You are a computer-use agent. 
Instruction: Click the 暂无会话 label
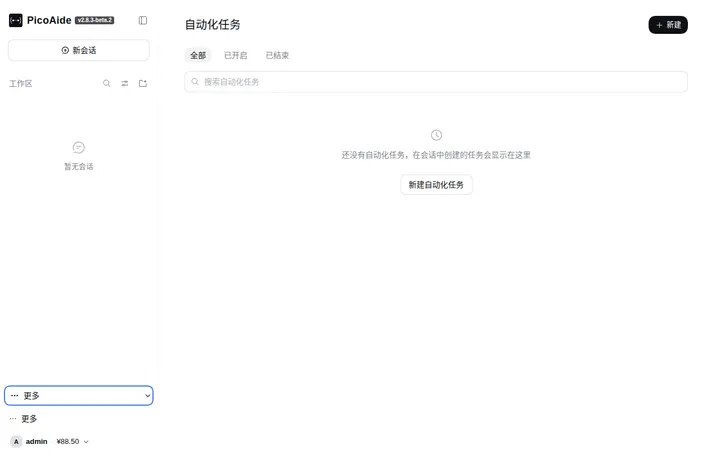pos(79,166)
